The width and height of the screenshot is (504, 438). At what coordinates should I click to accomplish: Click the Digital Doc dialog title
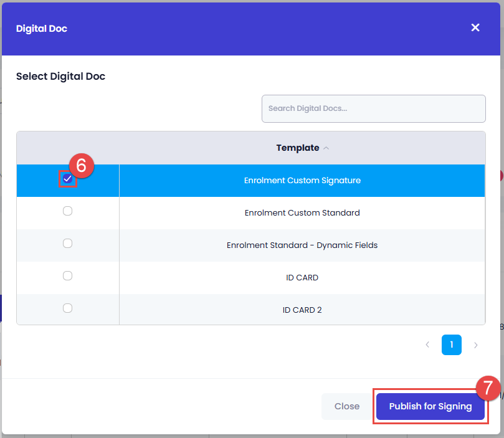42,28
